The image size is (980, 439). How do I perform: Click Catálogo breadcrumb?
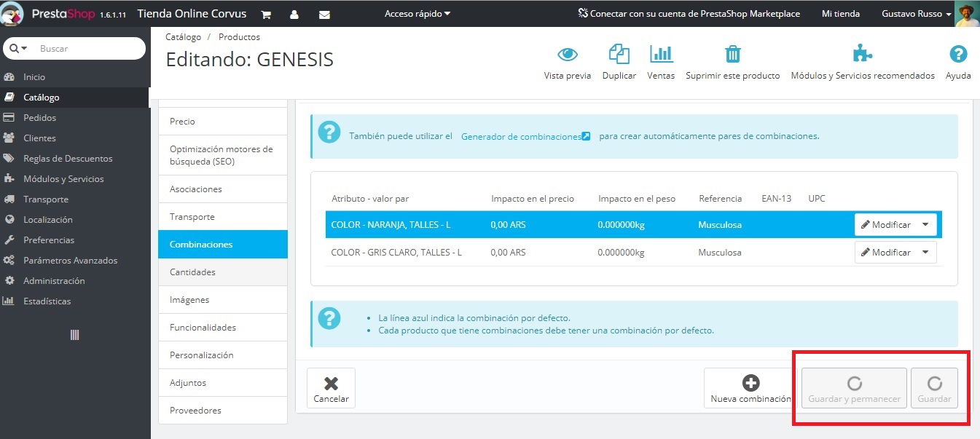click(x=183, y=36)
